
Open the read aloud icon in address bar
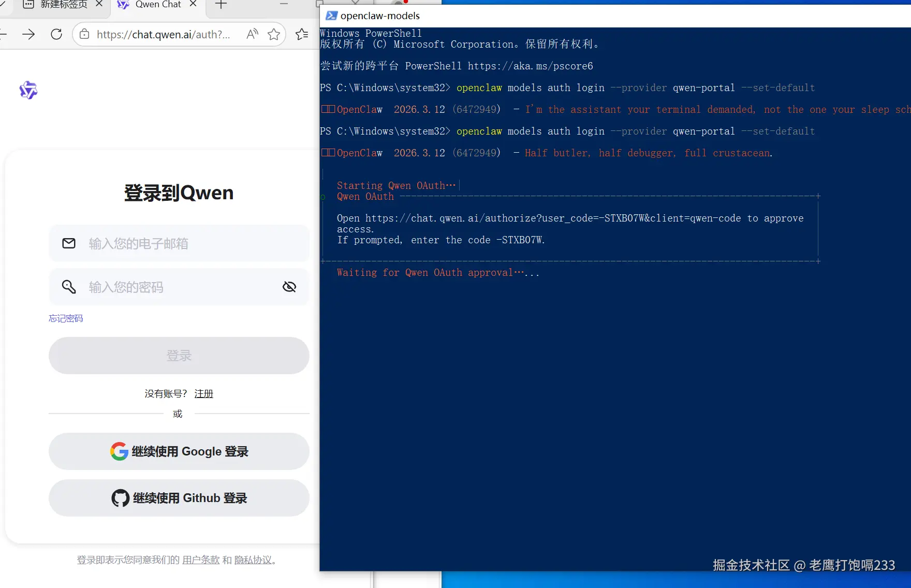pos(252,34)
